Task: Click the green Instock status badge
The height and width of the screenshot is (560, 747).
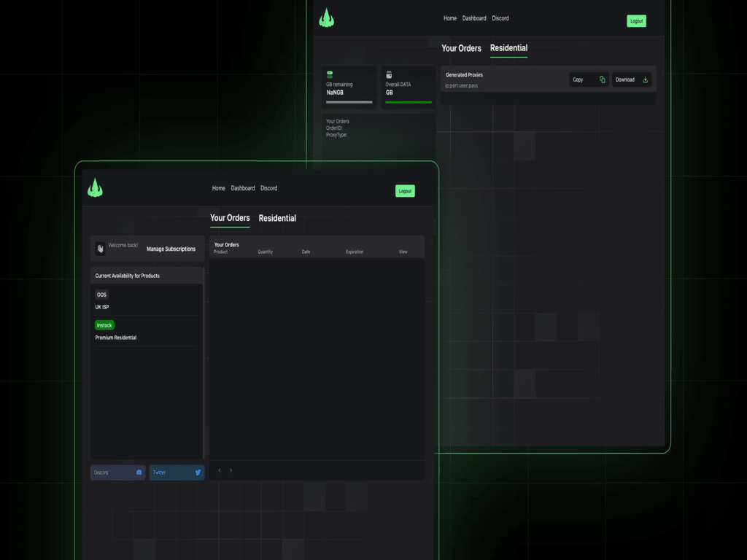Action: point(104,325)
